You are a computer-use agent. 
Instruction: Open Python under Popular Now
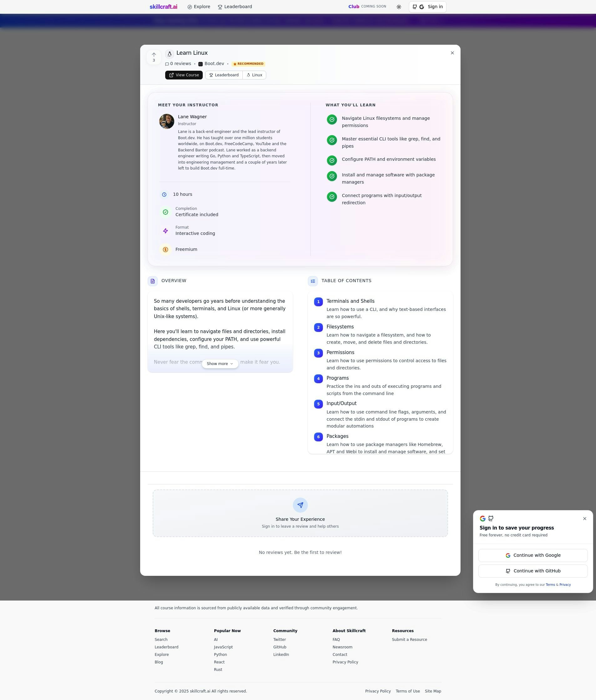pyautogui.click(x=220, y=655)
